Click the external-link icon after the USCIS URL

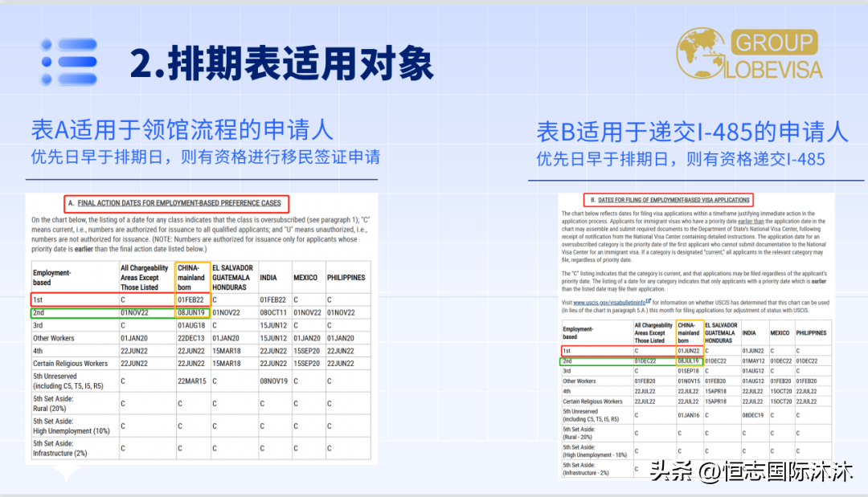(x=649, y=301)
